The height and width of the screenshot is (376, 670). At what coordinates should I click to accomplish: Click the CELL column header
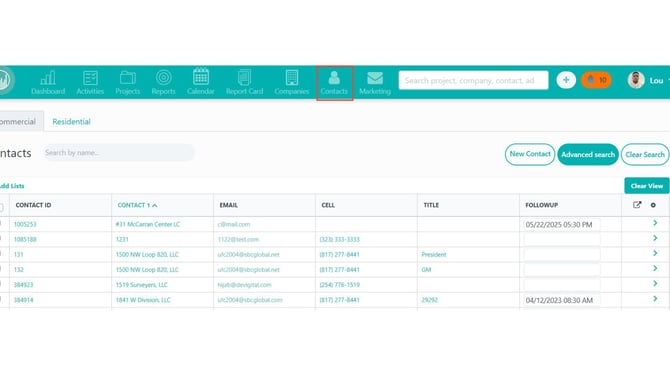pyautogui.click(x=328, y=205)
